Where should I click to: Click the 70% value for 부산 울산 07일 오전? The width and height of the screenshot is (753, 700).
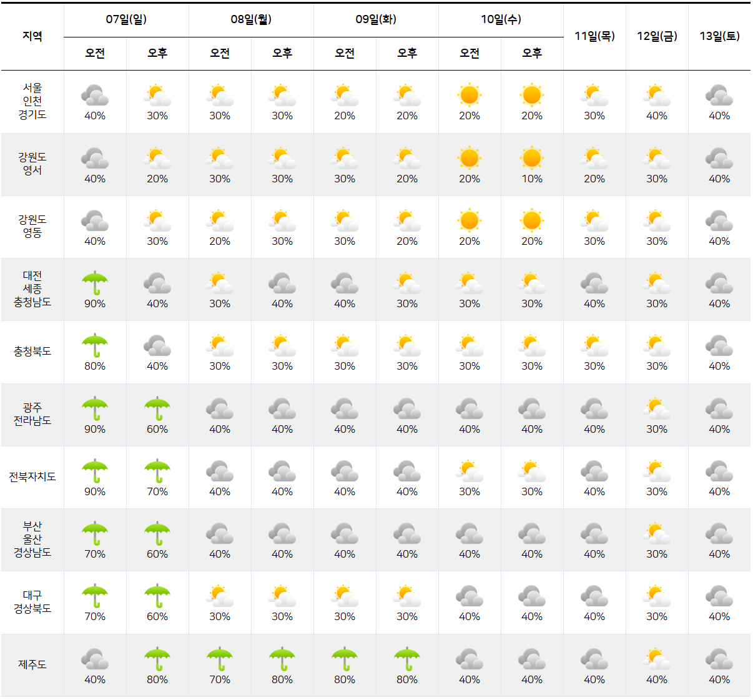[95, 554]
